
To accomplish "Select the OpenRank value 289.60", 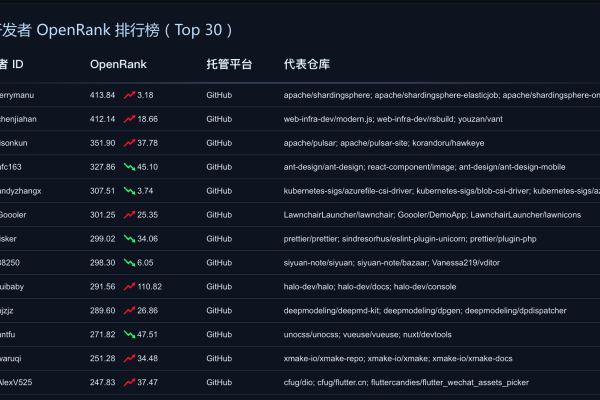I will click(102, 310).
